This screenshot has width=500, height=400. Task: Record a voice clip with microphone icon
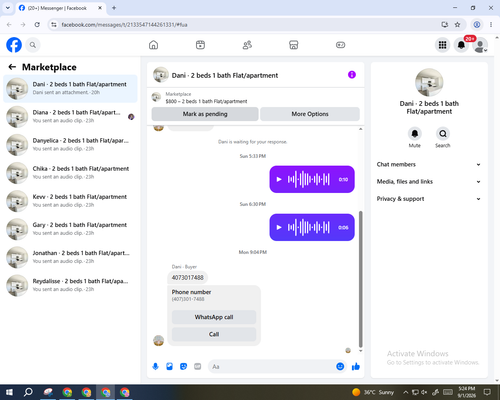(155, 367)
